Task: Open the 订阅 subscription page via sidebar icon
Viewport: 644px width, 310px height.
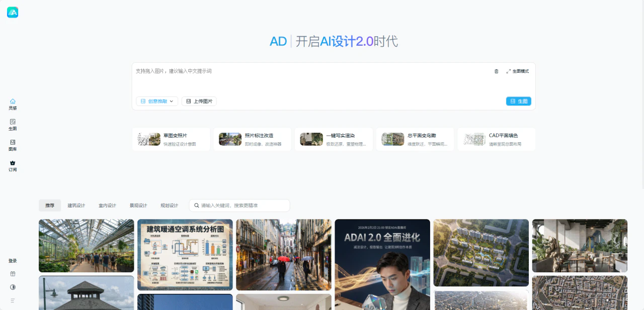Action: click(13, 166)
